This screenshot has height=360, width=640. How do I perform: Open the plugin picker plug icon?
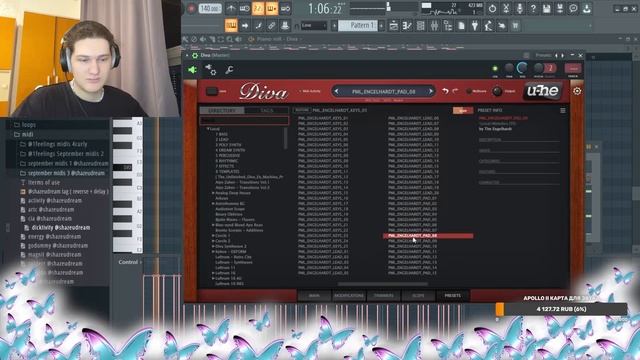point(475,26)
